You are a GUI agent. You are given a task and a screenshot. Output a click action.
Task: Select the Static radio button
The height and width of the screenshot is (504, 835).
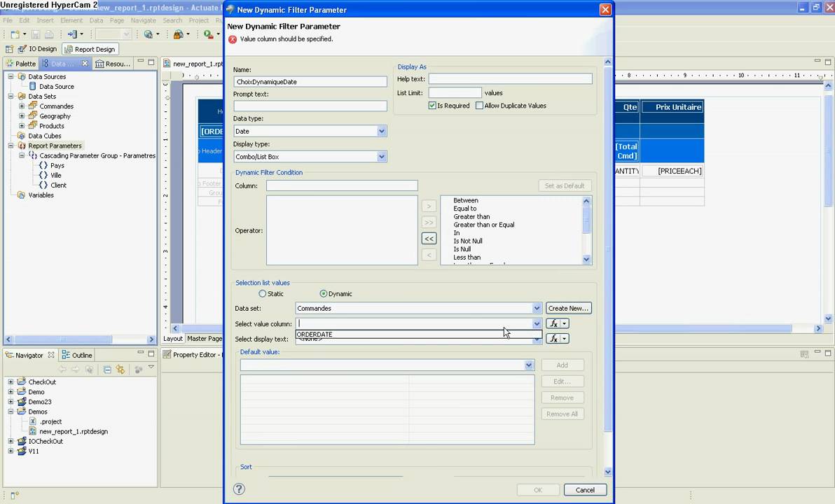tap(263, 294)
